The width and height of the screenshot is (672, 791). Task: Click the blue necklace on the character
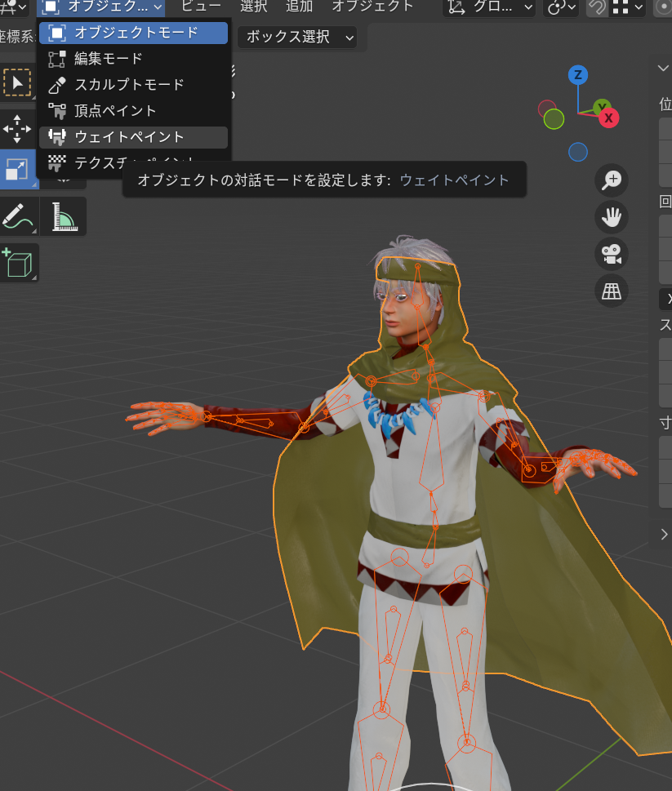pyautogui.click(x=399, y=413)
